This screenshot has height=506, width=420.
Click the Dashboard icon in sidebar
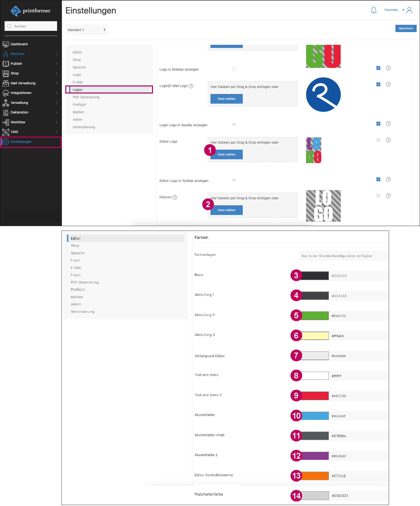tap(6, 44)
